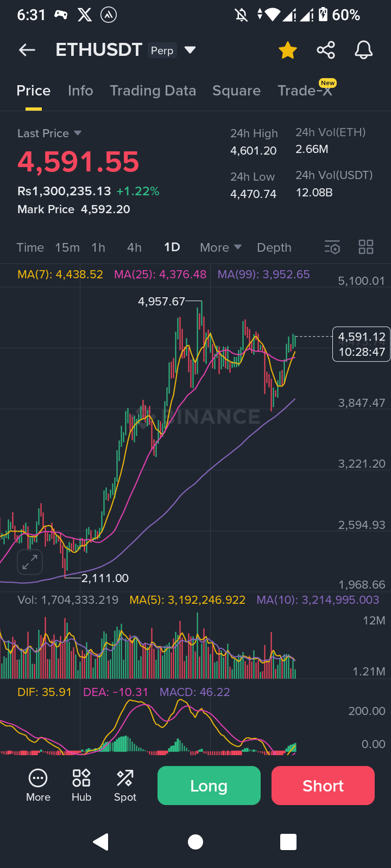Screen dimensions: 391x868
Task: Select the 1D interval
Action: tap(172, 247)
